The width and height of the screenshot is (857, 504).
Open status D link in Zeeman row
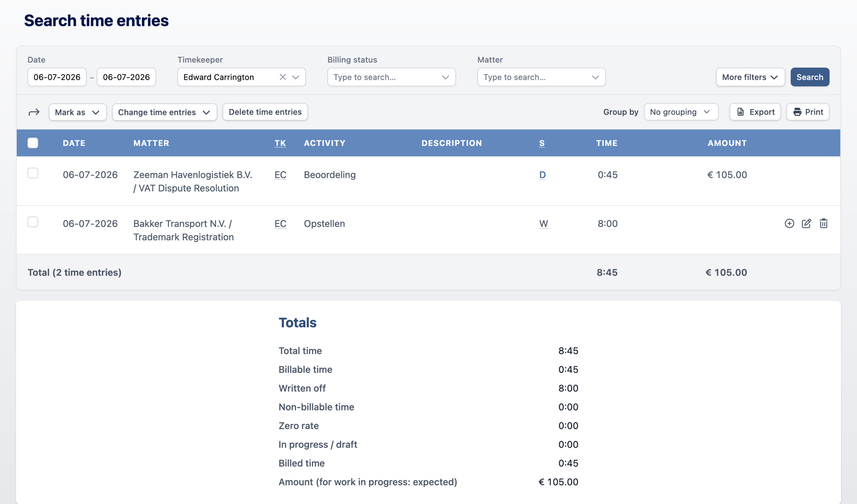pyautogui.click(x=542, y=175)
